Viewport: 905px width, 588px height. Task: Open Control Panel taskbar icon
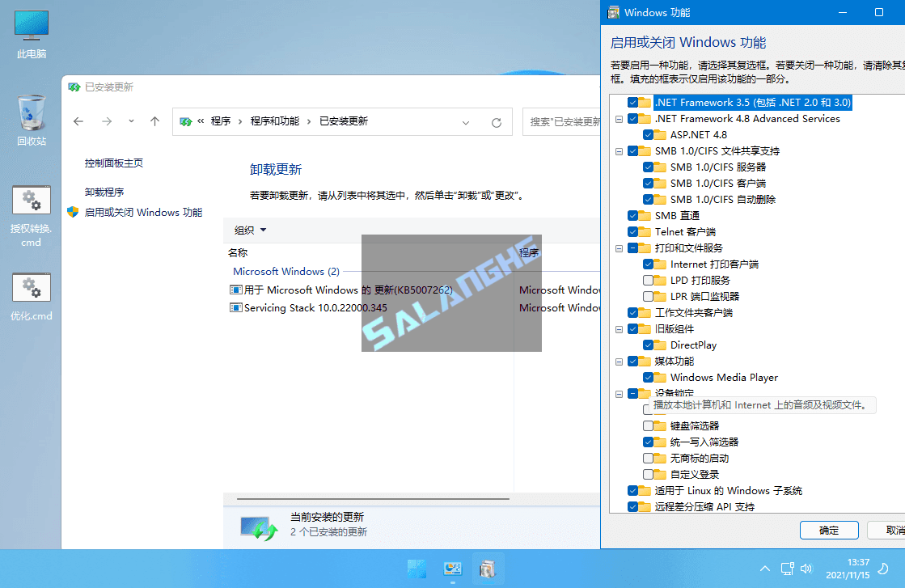[453, 569]
